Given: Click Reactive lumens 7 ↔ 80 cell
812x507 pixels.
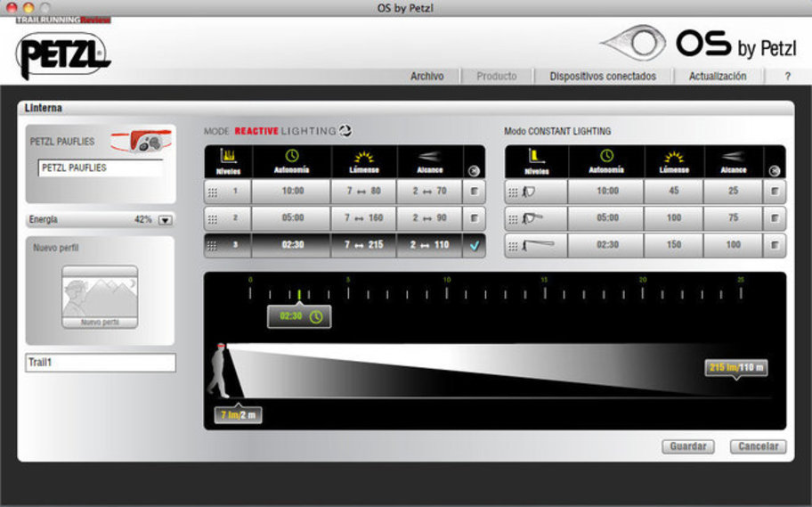Looking at the screenshot, I should click(x=363, y=192).
